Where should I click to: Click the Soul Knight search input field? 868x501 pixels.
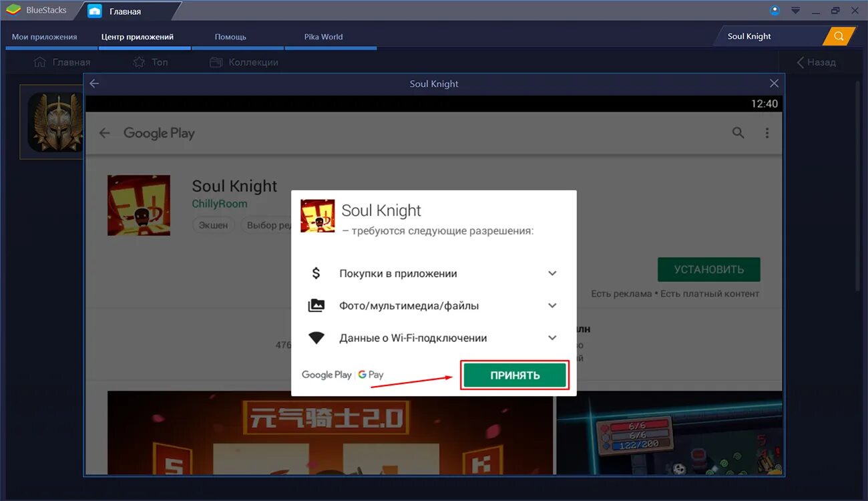pos(771,36)
